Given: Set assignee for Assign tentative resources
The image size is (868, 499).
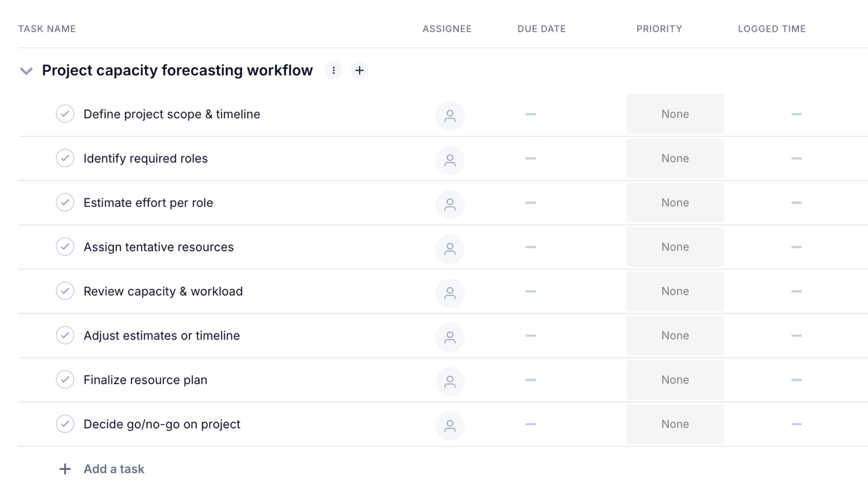Looking at the screenshot, I should click(x=450, y=248).
